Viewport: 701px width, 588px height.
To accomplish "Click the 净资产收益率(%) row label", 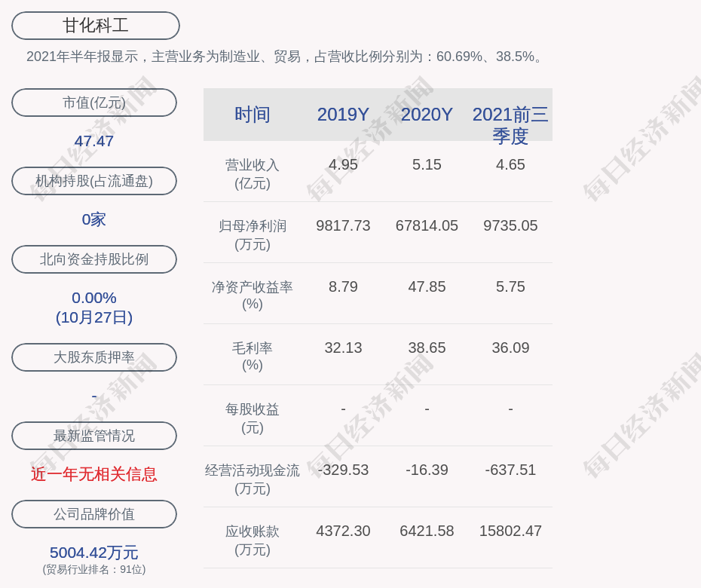I will (x=253, y=295).
